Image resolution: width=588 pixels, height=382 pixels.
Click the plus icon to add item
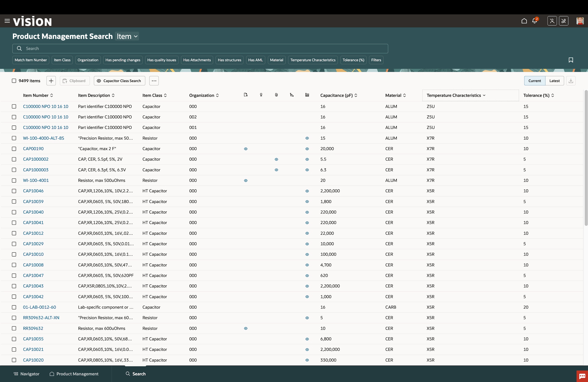51,81
